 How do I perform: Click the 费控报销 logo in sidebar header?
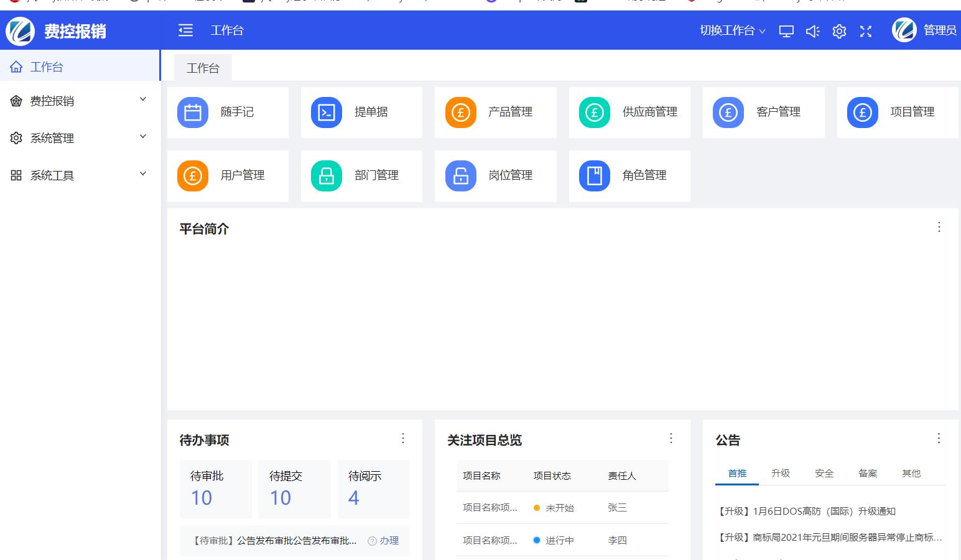click(x=20, y=31)
